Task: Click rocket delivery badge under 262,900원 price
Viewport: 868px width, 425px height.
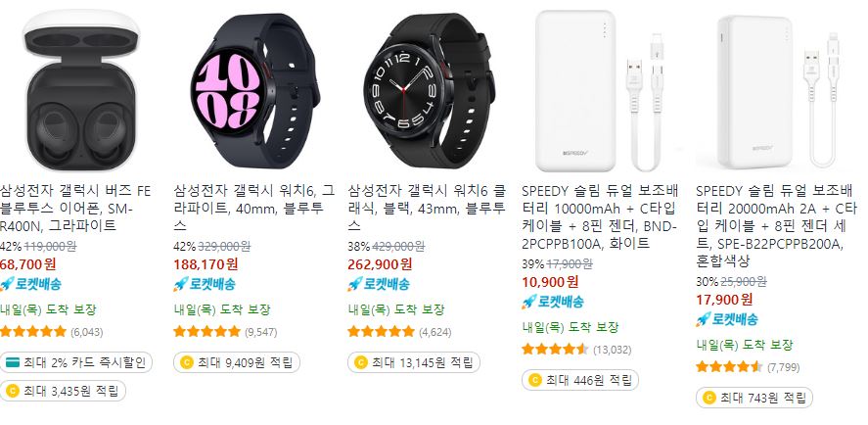Action: (x=379, y=284)
